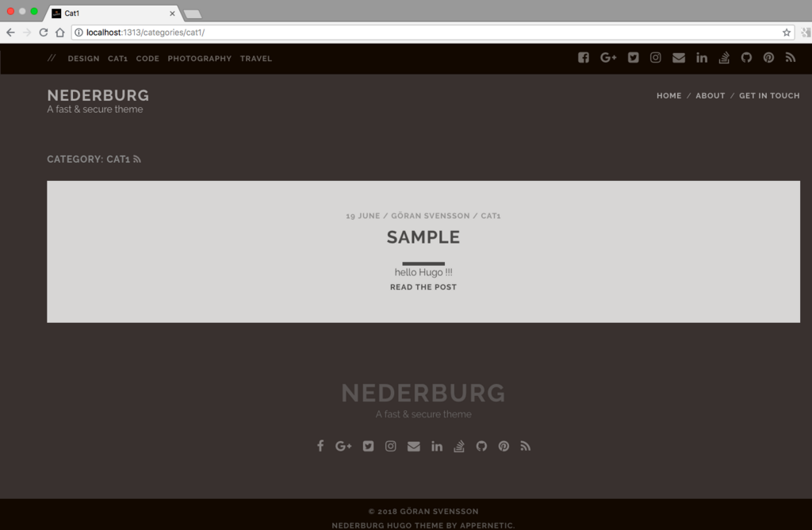Reload the page with browser refresh button
Viewport: 812px width, 530px height.
[x=44, y=32]
